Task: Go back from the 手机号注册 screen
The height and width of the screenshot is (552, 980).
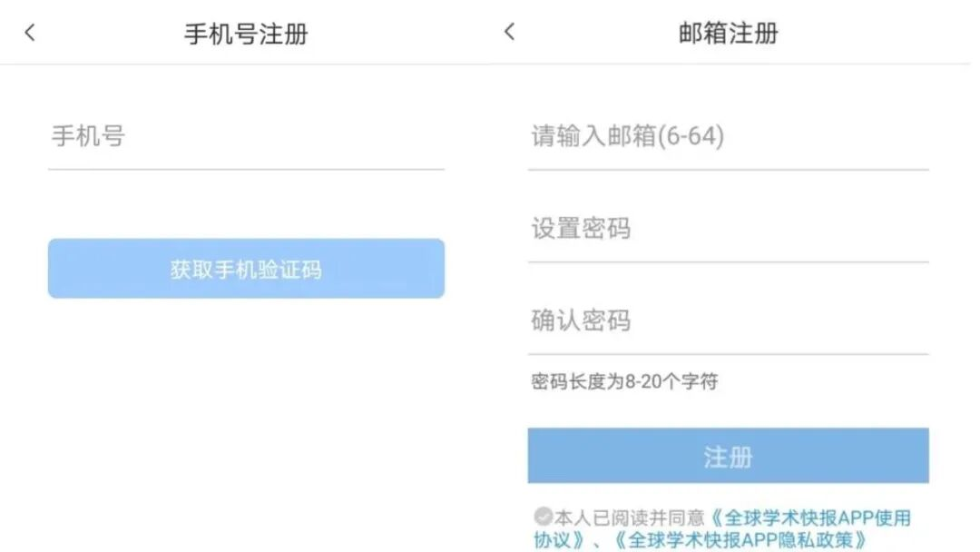Action: [30, 34]
